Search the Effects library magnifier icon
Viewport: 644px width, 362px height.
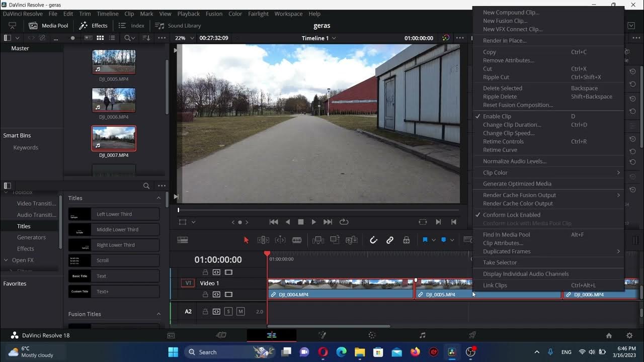[146, 186]
